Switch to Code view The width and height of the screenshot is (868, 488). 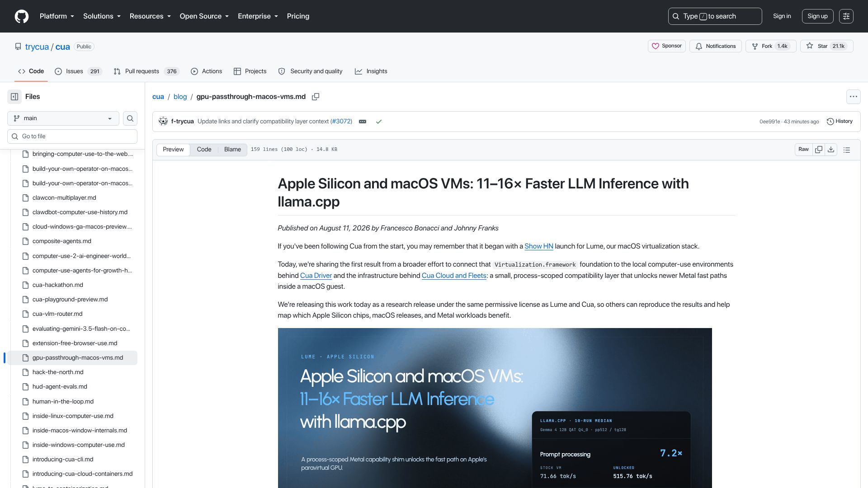point(204,150)
